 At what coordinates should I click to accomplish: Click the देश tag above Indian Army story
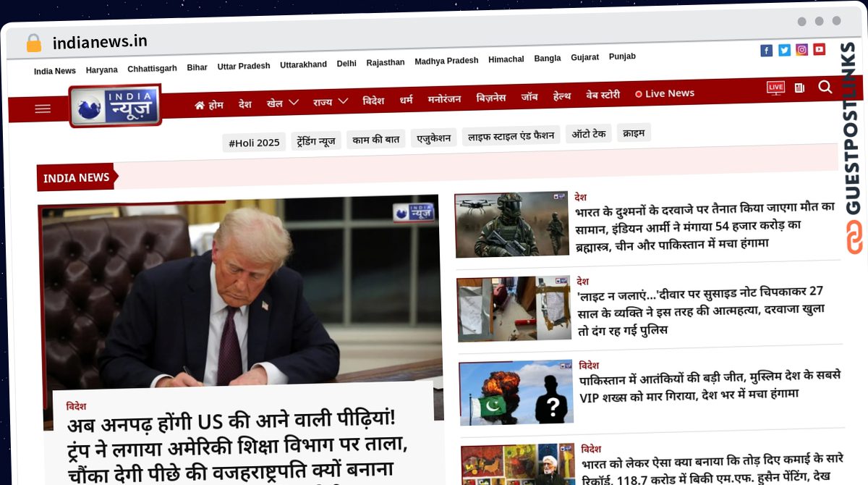click(x=581, y=197)
